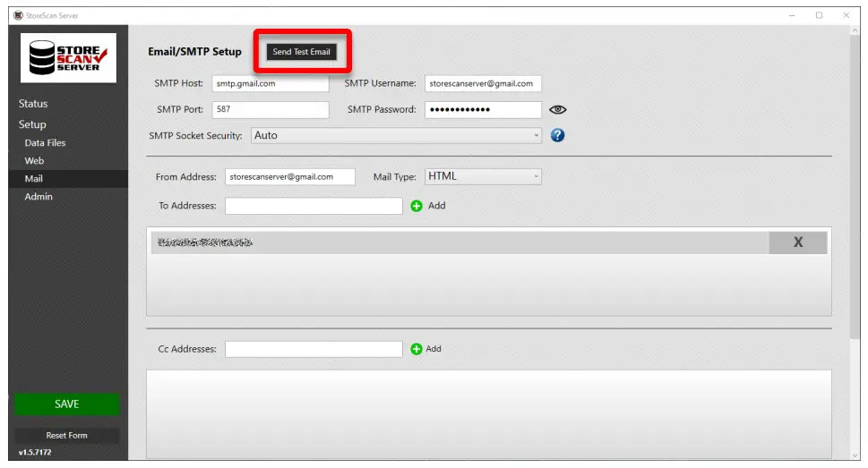Click the Store Scan Server logo
The height and width of the screenshot is (468, 868).
[x=69, y=57]
